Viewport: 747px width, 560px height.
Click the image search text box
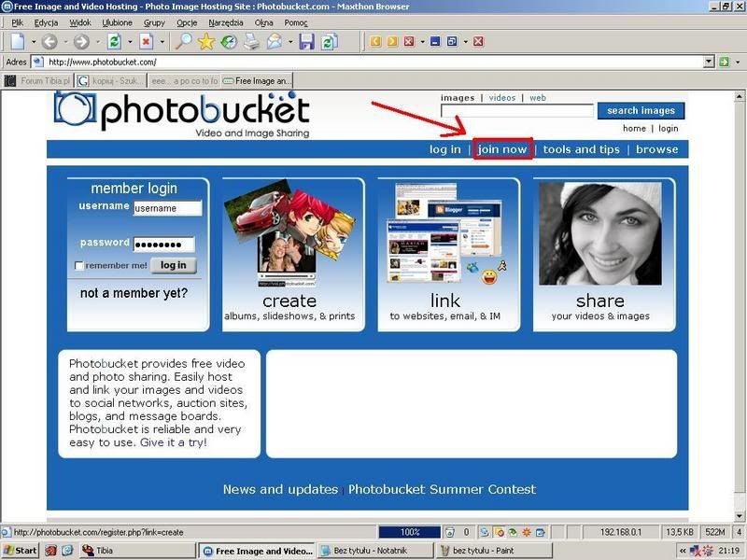517,110
